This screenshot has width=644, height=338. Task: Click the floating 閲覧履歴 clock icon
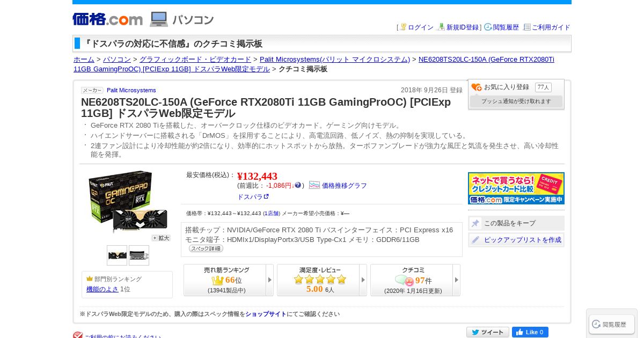click(x=596, y=324)
